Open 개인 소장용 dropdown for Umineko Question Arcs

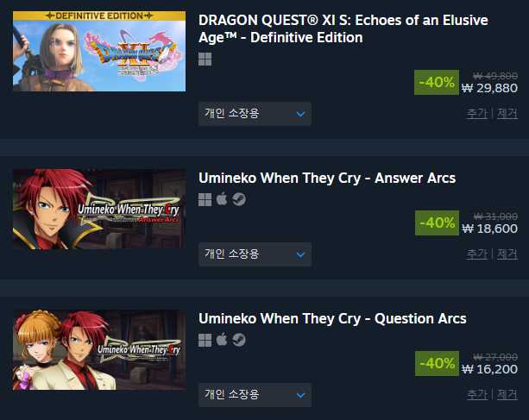pyautogui.click(x=255, y=395)
